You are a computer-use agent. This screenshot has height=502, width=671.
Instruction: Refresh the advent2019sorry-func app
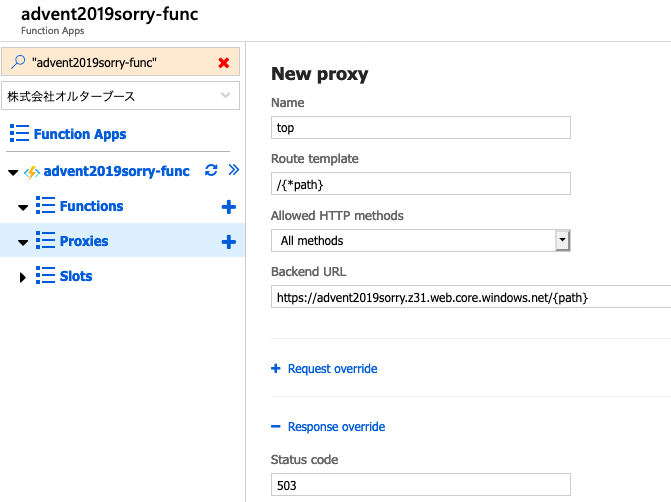tap(210, 171)
